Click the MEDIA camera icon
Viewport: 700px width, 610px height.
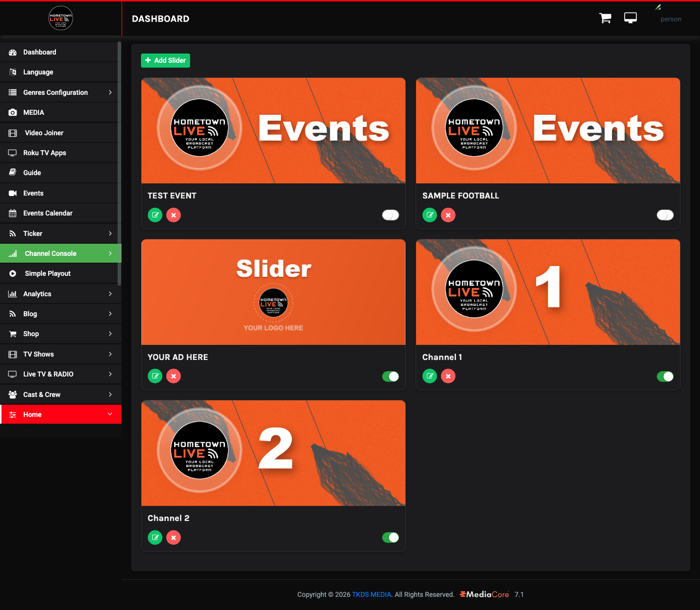(x=13, y=112)
